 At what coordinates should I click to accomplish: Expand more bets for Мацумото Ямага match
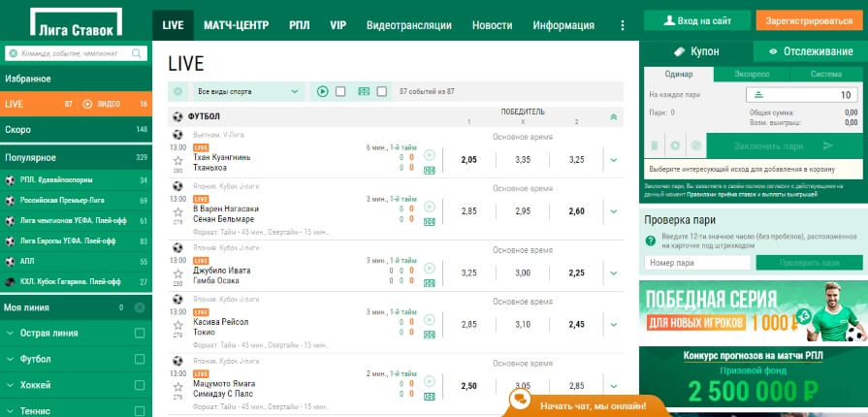pyautogui.click(x=613, y=386)
